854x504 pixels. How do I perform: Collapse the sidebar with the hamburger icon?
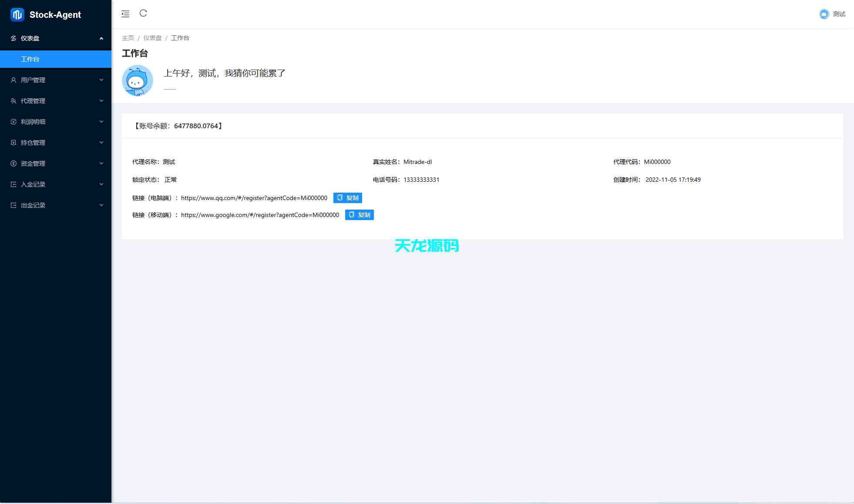[125, 13]
